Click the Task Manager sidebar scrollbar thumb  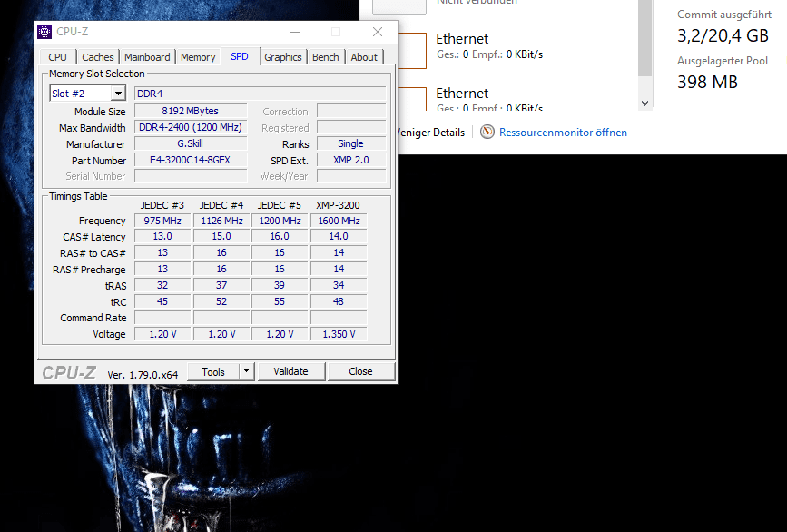(645, 37)
